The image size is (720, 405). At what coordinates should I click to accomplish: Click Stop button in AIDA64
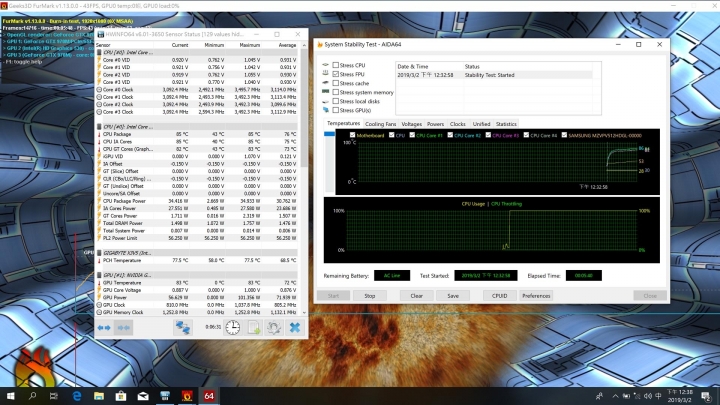[x=370, y=296]
